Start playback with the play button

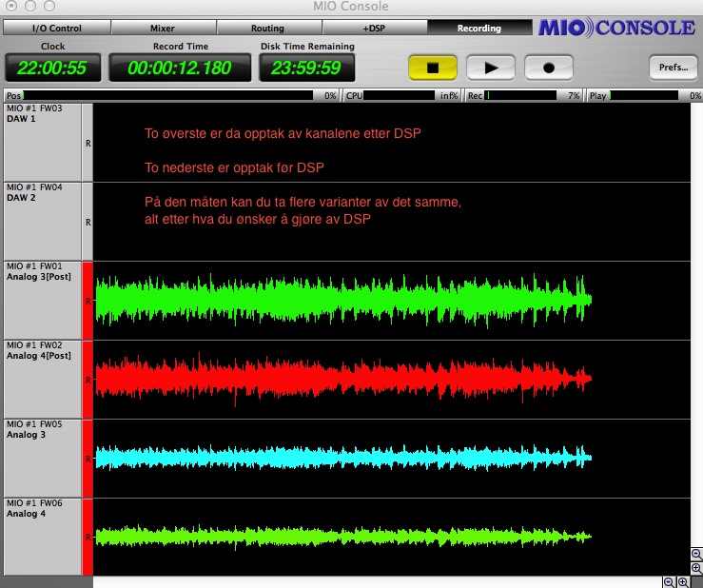[x=491, y=68]
